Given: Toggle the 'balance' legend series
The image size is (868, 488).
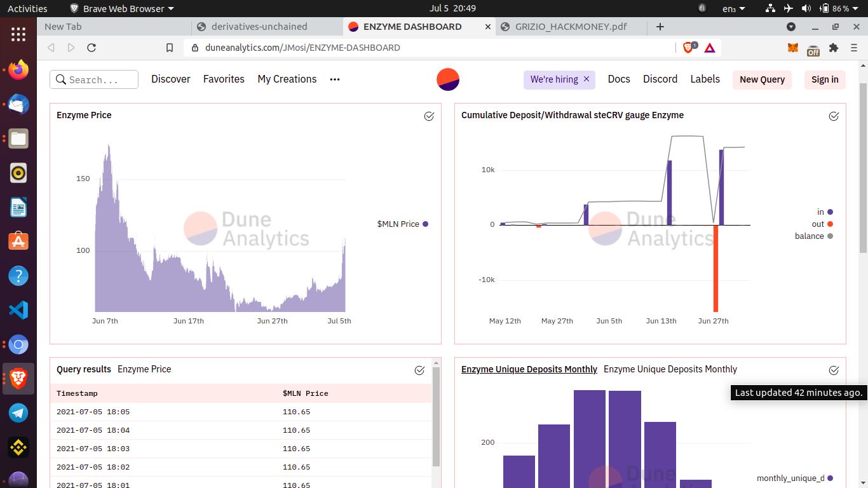Looking at the screenshot, I should point(814,236).
